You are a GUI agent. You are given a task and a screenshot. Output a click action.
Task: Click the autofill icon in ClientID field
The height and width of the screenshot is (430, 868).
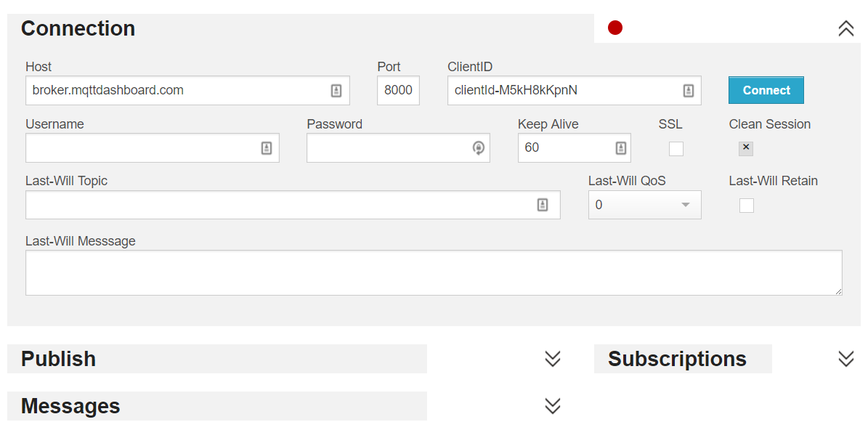coord(688,91)
